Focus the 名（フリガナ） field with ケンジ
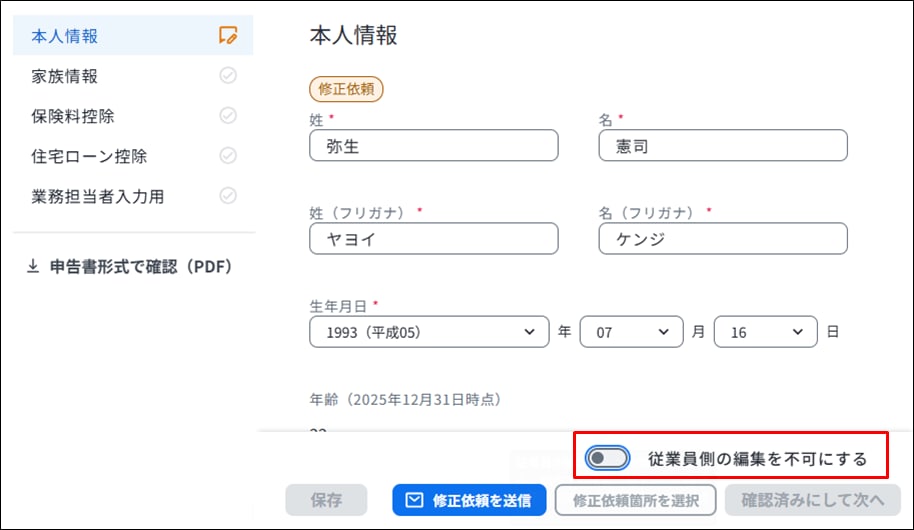Image resolution: width=914 pixels, height=530 pixels. click(x=722, y=239)
